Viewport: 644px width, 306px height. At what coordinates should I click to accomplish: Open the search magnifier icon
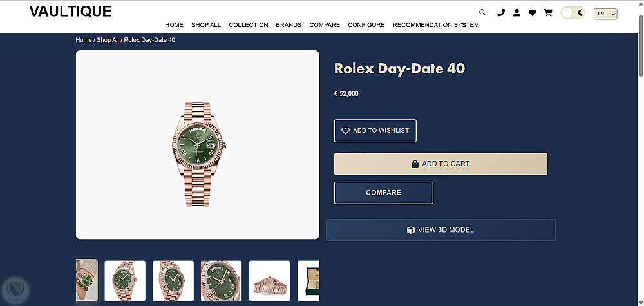point(483,12)
